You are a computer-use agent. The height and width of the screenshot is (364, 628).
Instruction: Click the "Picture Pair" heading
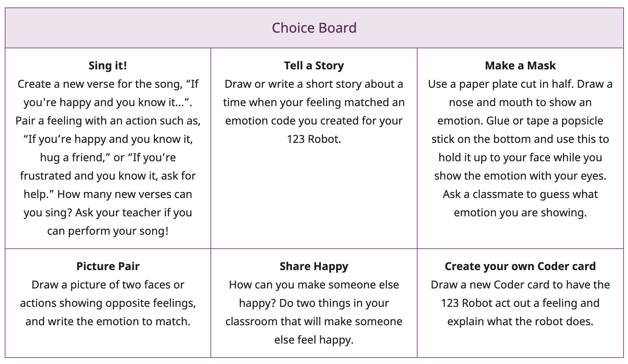108,266
